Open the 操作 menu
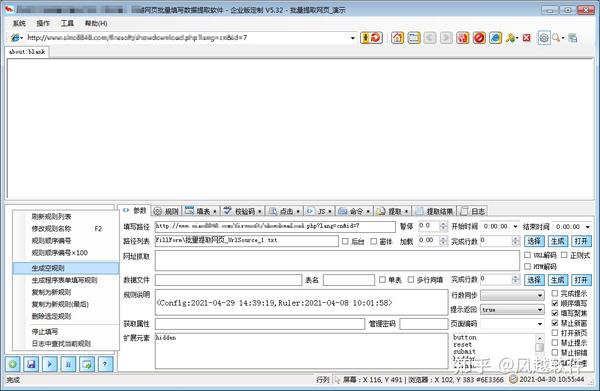This screenshot has width=600, height=391. 43,23
